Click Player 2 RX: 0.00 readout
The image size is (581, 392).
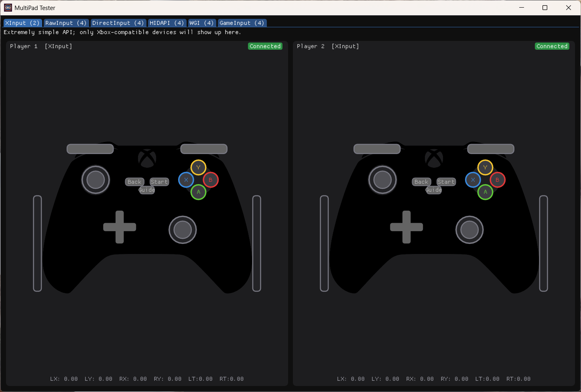[420, 379]
